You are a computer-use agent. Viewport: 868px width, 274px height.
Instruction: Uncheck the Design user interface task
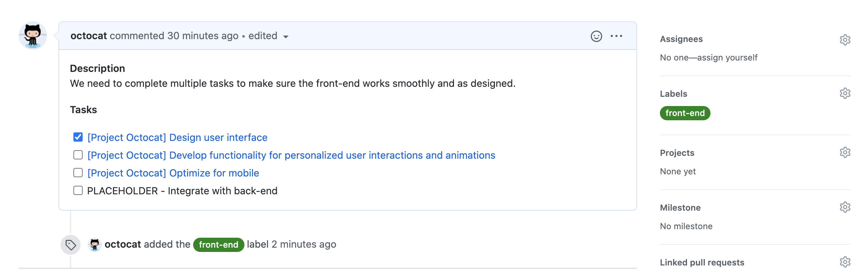(78, 137)
